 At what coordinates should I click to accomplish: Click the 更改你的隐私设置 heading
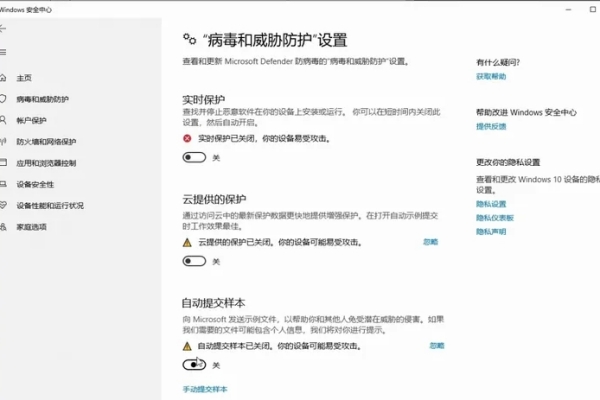tap(508, 162)
